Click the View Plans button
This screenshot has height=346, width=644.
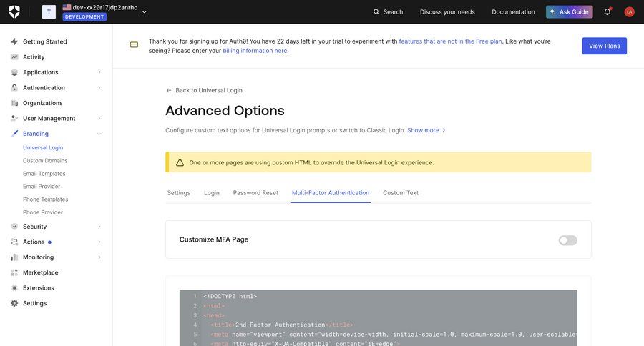(x=605, y=46)
